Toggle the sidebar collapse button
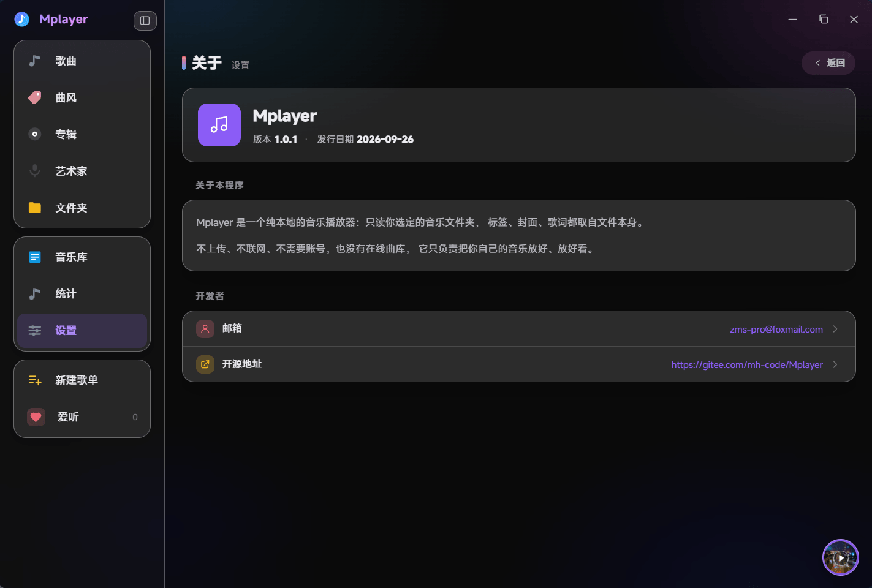The image size is (872, 588). 145,20
